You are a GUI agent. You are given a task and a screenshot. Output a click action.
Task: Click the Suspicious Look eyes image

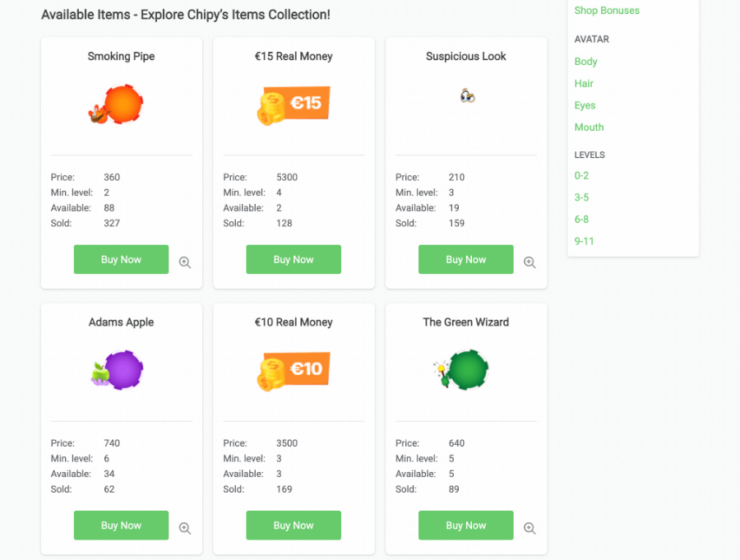point(467,96)
